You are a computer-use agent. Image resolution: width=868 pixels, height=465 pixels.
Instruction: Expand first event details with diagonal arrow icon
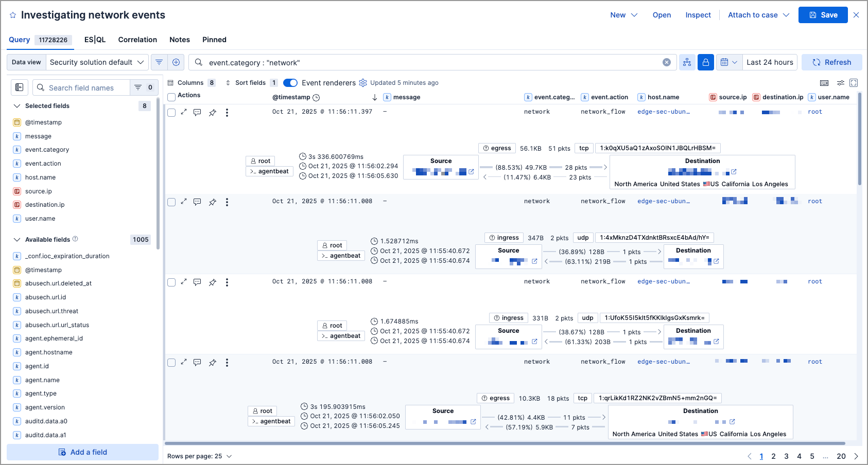point(184,112)
